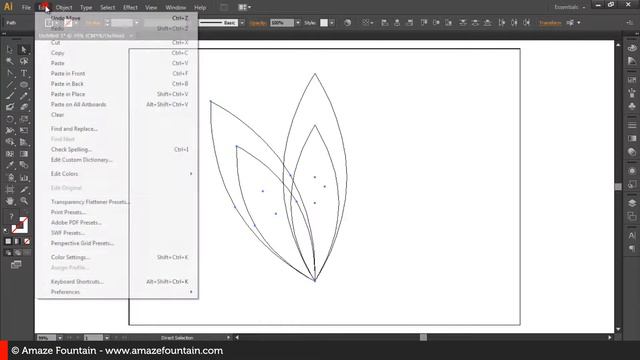Open the Stroke panel icon
This screenshot has height=360, width=640.
pyautogui.click(x=632, y=125)
